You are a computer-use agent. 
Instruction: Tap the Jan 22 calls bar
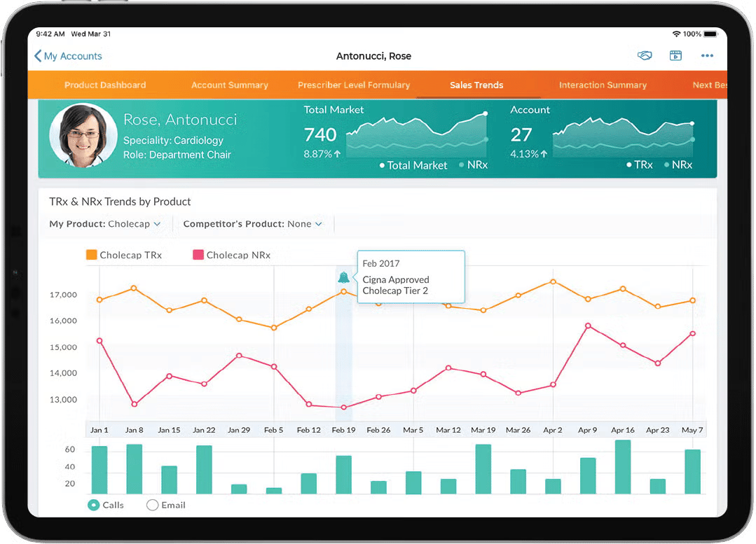click(x=204, y=470)
